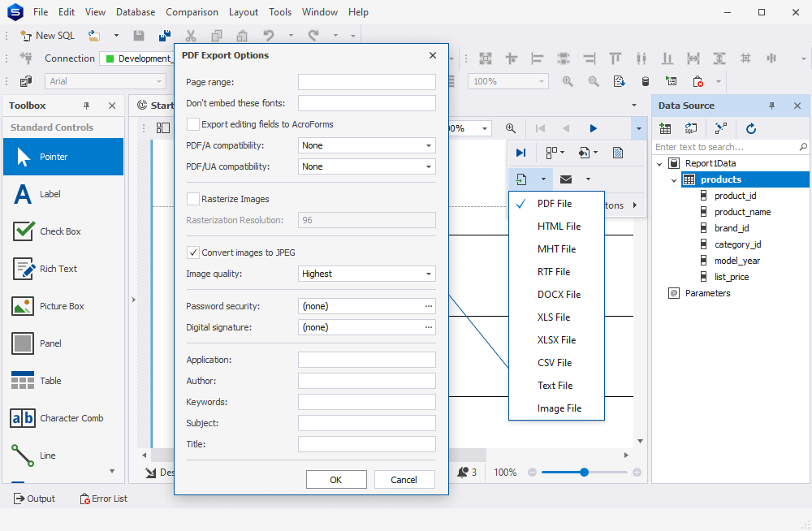Click the Export Document icon

pos(521,179)
